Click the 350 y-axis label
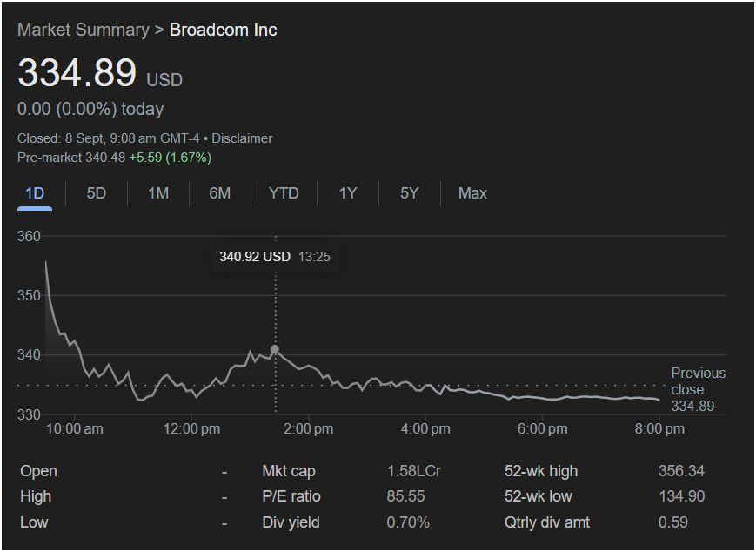The width and height of the screenshot is (756, 552). point(29,295)
